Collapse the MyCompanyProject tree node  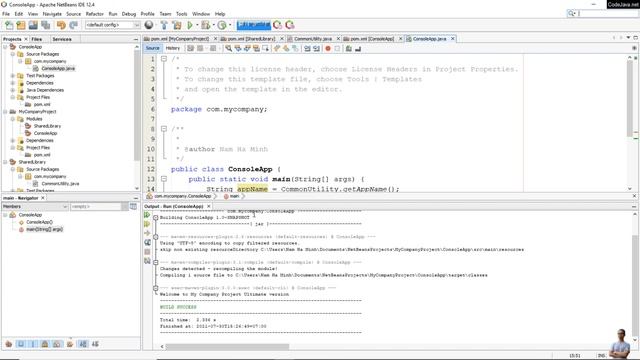pos(5,111)
